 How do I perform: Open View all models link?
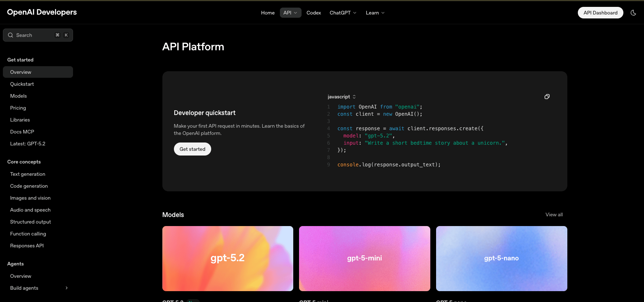[554, 214]
